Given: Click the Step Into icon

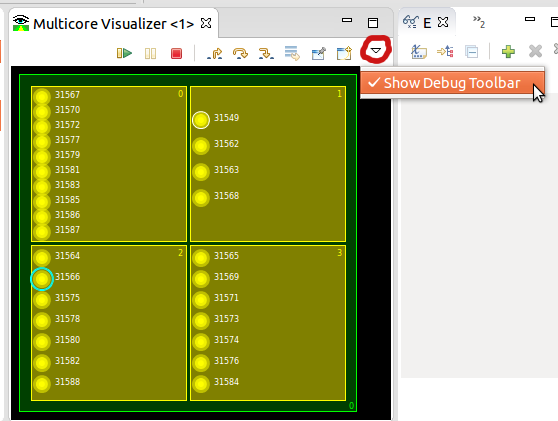Looking at the screenshot, I should coord(215,54).
